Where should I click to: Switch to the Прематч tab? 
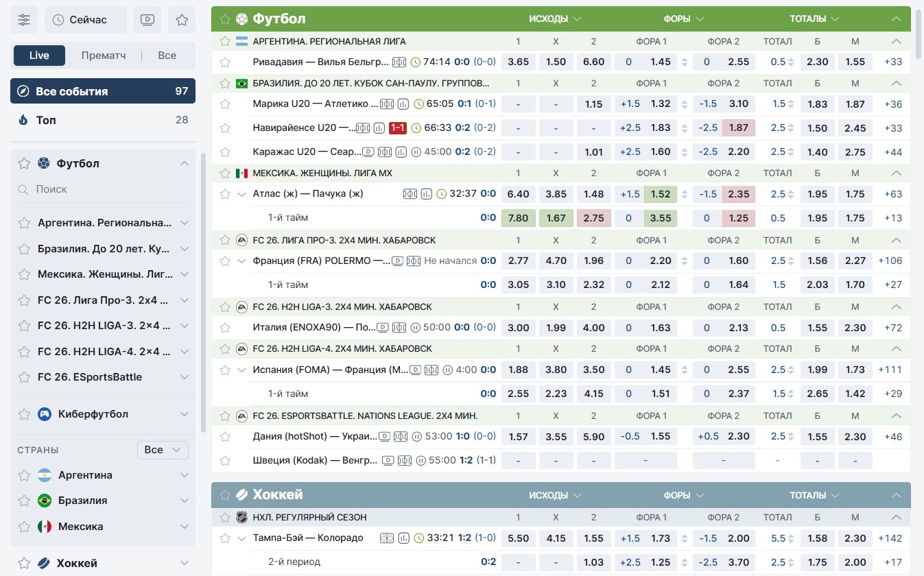(104, 56)
